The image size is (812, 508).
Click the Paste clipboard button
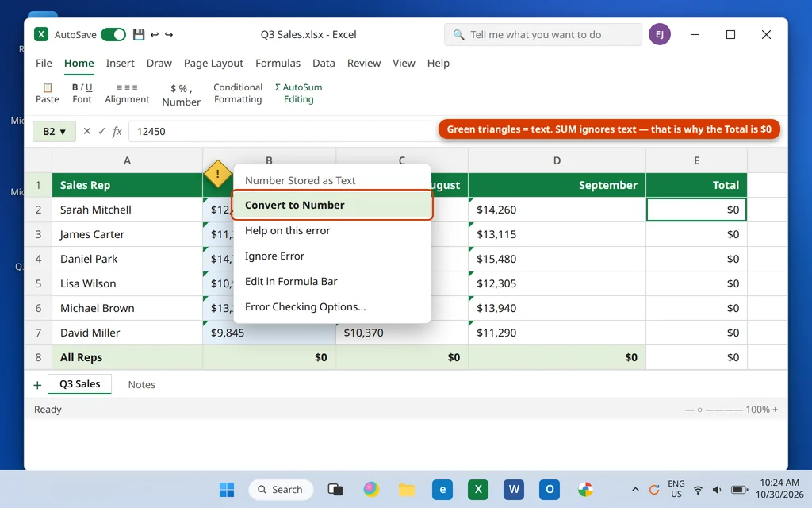pos(47,94)
